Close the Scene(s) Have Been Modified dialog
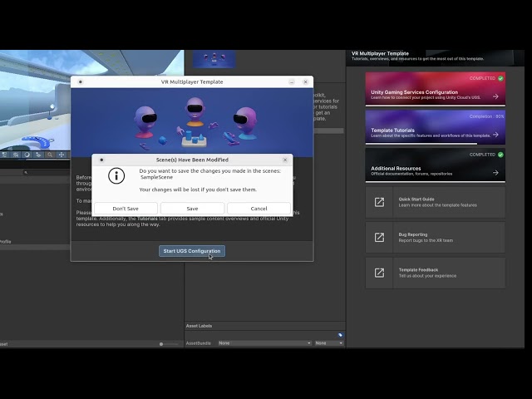 (285, 160)
